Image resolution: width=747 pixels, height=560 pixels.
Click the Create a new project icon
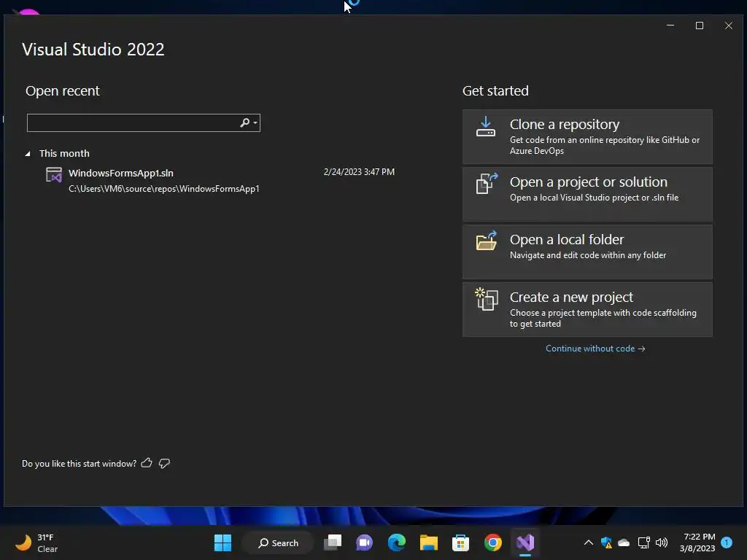(487, 299)
